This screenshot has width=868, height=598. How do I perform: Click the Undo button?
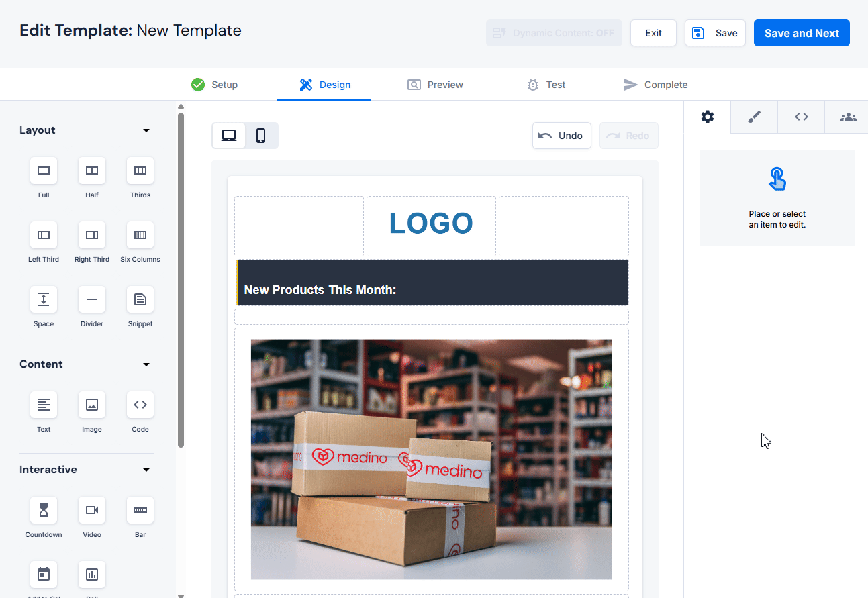(x=561, y=136)
